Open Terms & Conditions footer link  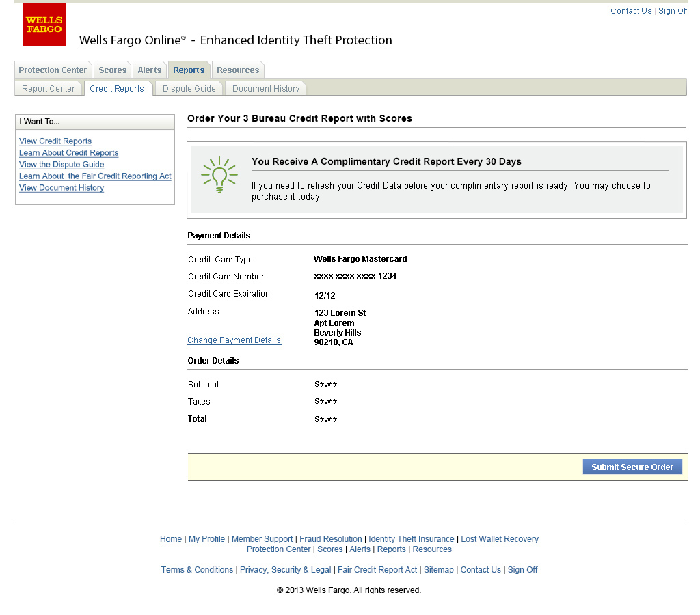[197, 569]
